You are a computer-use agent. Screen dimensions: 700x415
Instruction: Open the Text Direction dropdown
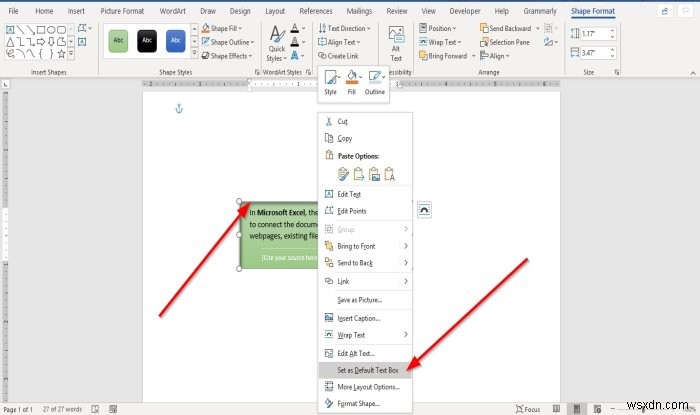tap(345, 28)
